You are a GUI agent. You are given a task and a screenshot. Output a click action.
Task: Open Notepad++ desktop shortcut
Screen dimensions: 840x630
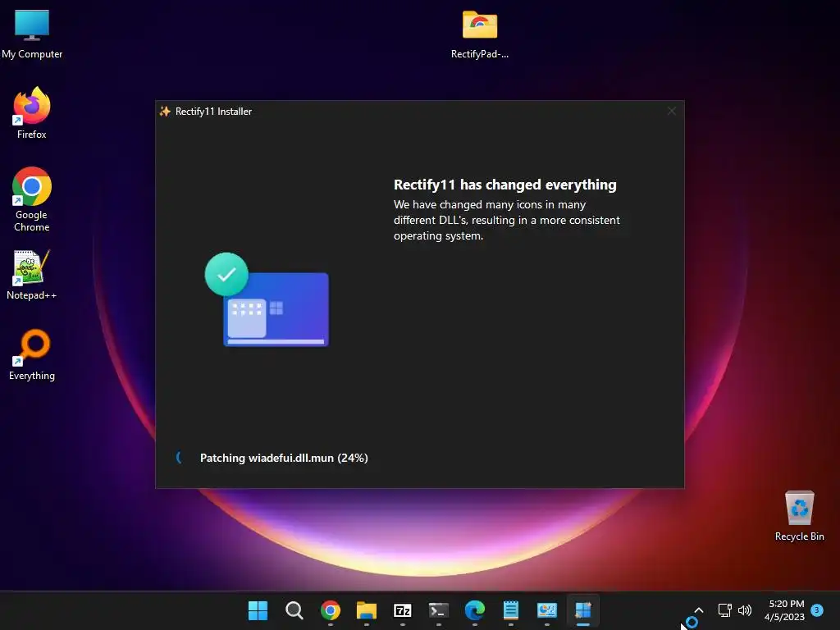coord(32,276)
